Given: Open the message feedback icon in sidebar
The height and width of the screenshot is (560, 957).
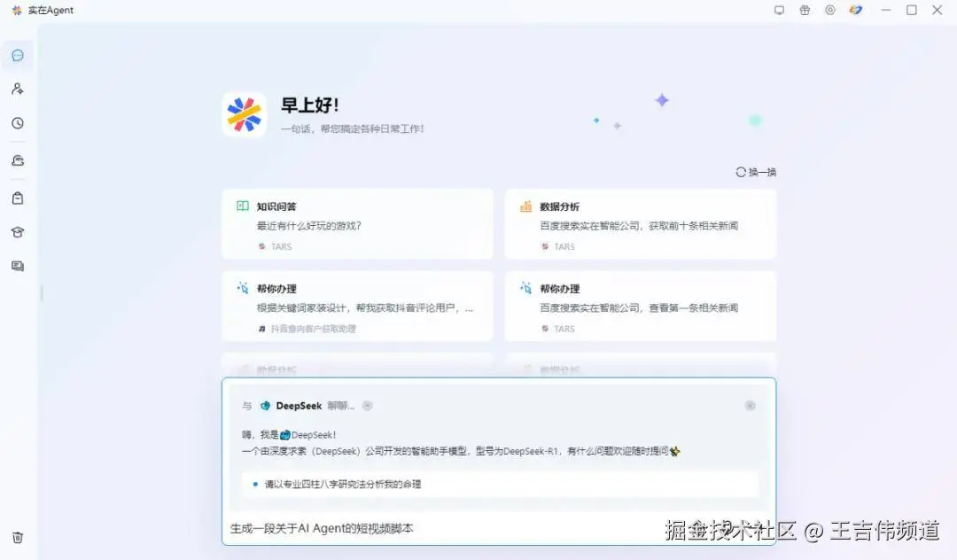Looking at the screenshot, I should 18,266.
